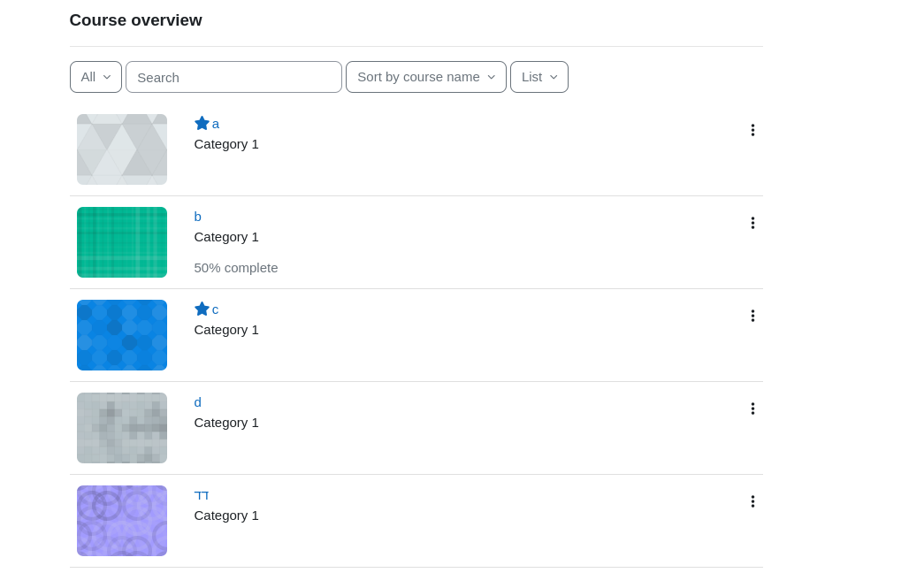Open the course named ㅠ
This screenshot has width=909, height=588.
[x=201, y=495]
